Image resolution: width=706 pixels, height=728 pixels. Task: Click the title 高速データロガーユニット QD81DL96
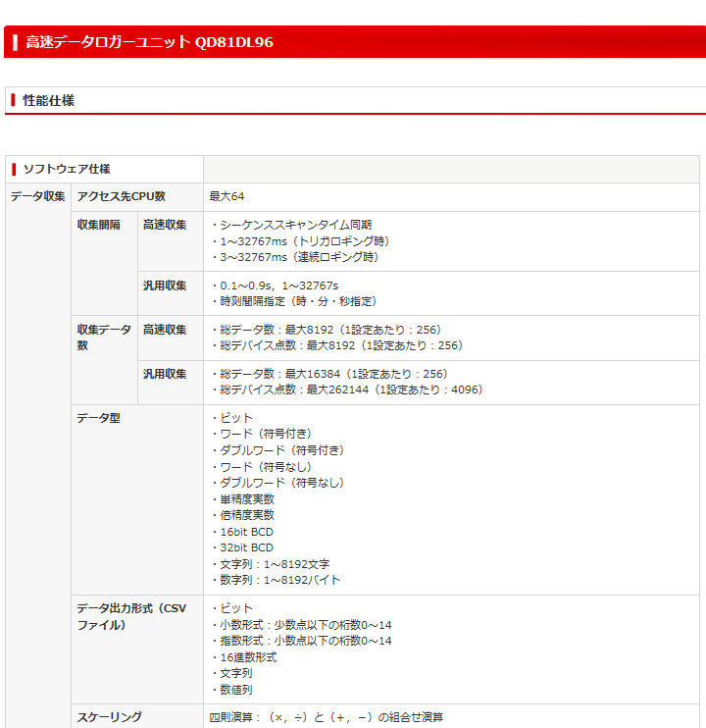click(149, 42)
